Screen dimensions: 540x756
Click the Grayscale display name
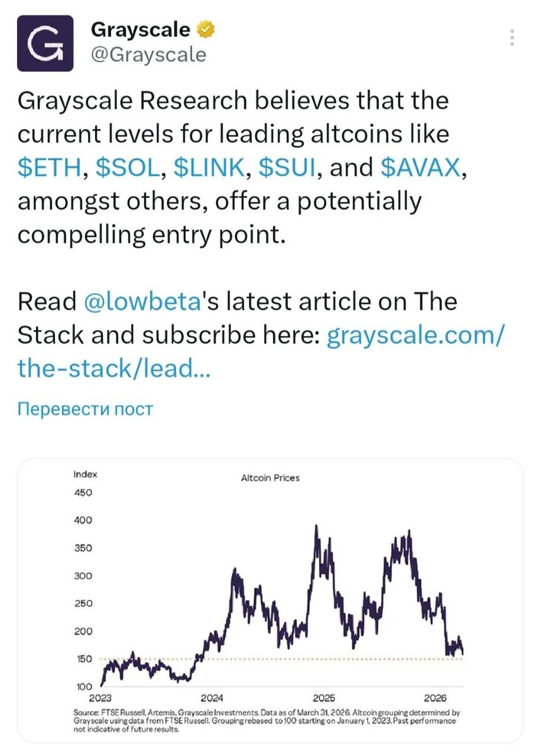coord(140,28)
